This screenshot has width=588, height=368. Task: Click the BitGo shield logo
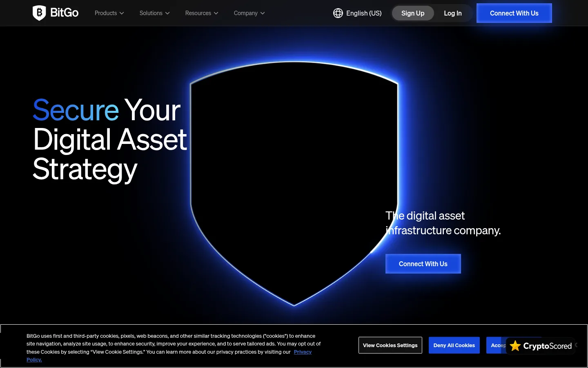(39, 13)
